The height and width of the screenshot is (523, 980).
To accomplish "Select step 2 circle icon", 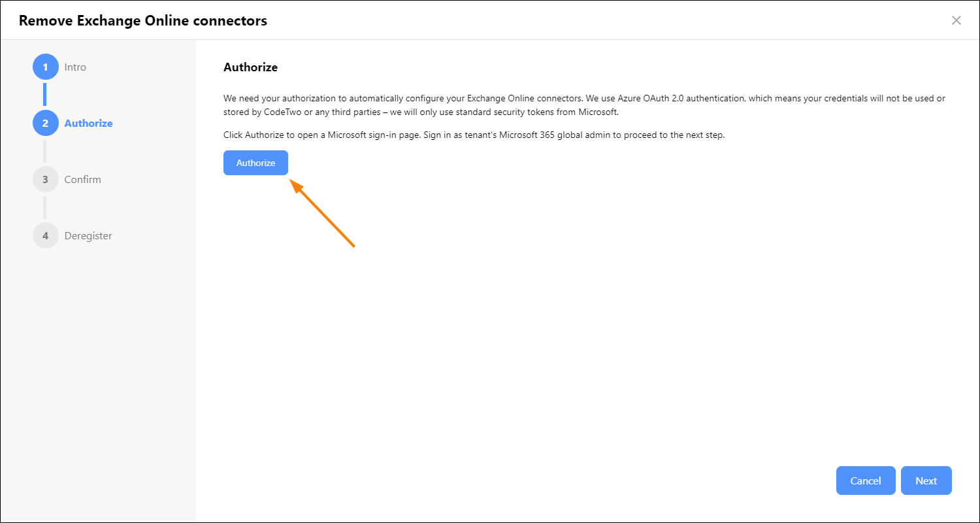I will (x=46, y=123).
